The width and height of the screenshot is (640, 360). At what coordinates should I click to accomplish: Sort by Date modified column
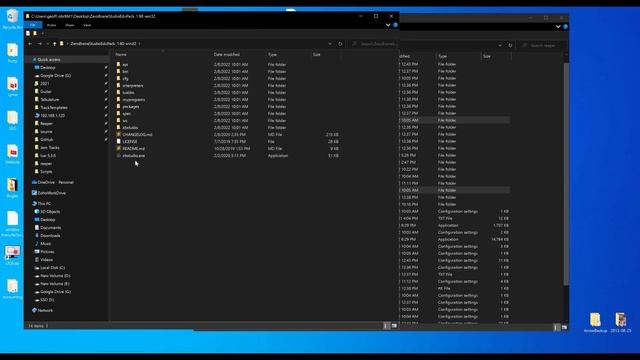click(x=227, y=54)
